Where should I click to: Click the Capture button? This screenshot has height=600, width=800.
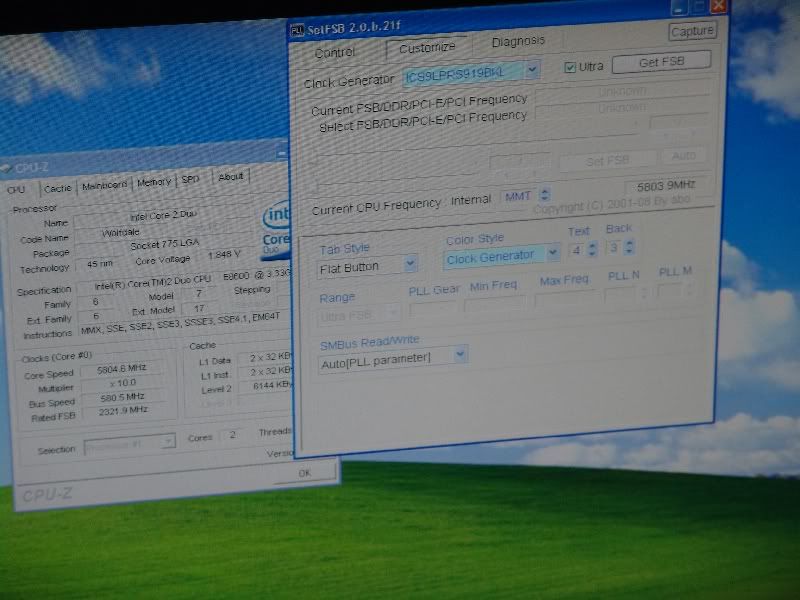coord(692,31)
